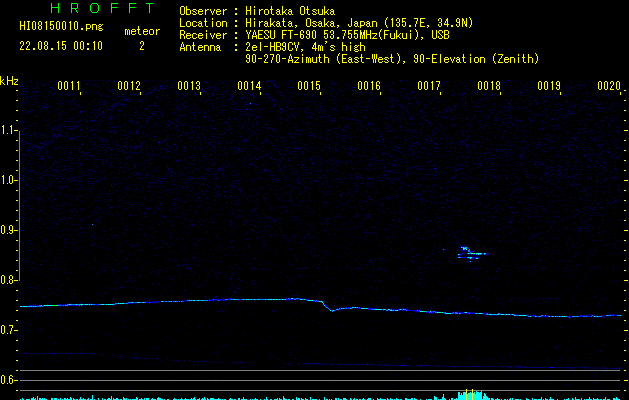Click time marker 0016

point(369,86)
